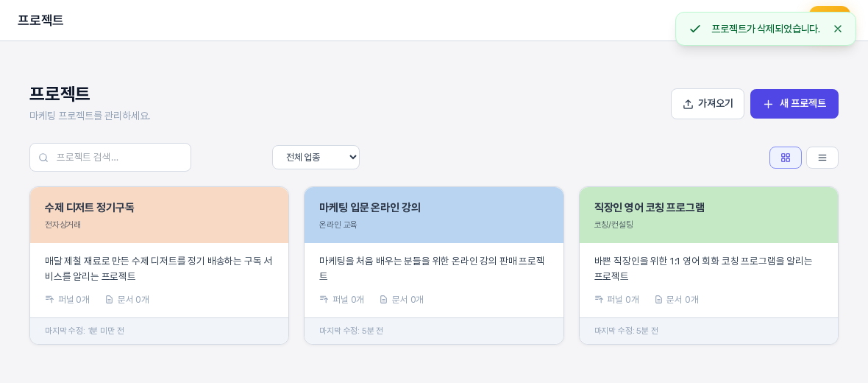Click 프로젝트 title in top header bar

(x=40, y=21)
